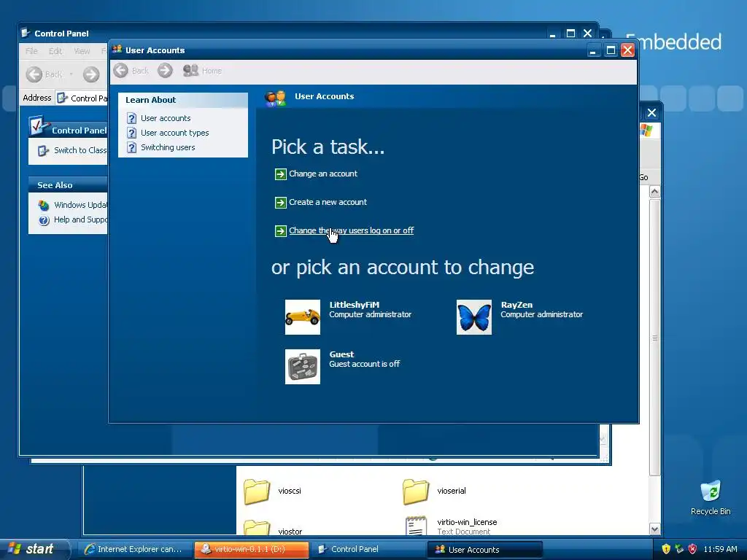Open 'Switching users' help topic
Screen dimensions: 747x560
(168, 147)
